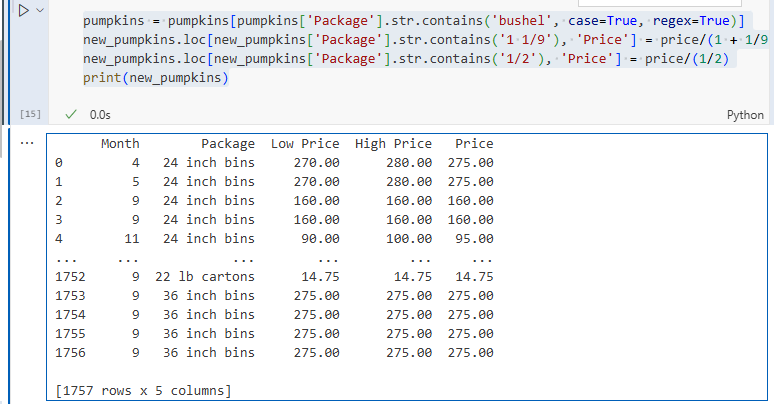Click the Low Price column header
Viewport: 774px width, 404px height.
[305, 144]
